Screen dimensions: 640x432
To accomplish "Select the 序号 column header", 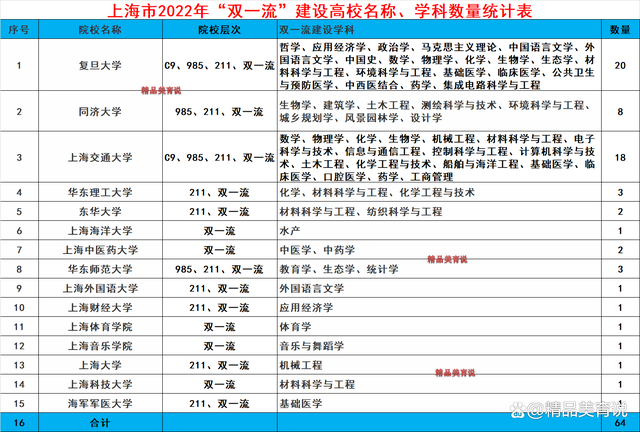I will pyautogui.click(x=19, y=29).
